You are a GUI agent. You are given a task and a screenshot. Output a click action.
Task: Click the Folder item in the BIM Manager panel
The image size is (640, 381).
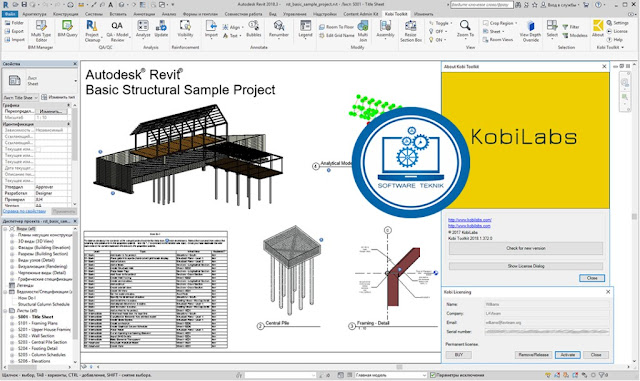(14, 23)
